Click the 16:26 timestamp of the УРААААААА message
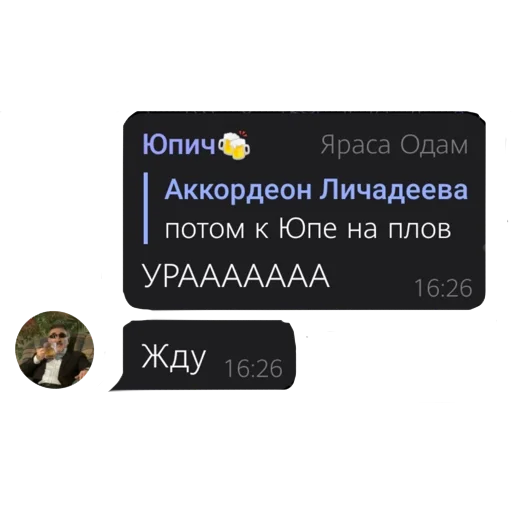The image size is (512, 512). pyautogui.click(x=443, y=288)
